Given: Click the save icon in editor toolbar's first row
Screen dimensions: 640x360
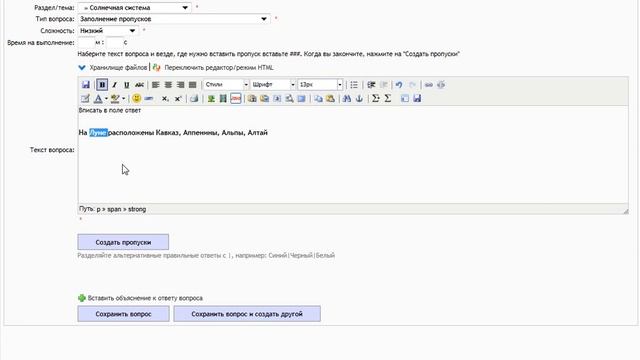Looking at the screenshot, I should (85, 84).
